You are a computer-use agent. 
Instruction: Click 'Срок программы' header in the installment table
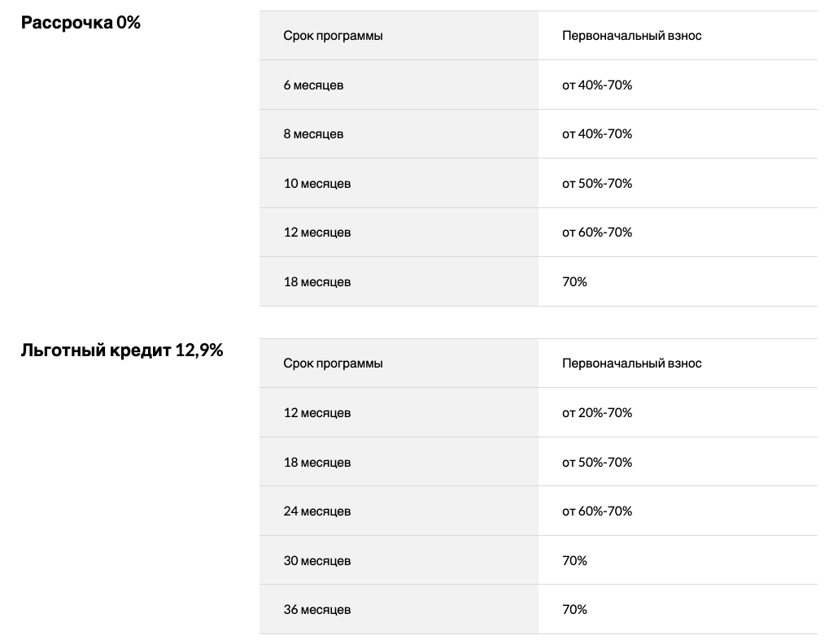point(333,36)
